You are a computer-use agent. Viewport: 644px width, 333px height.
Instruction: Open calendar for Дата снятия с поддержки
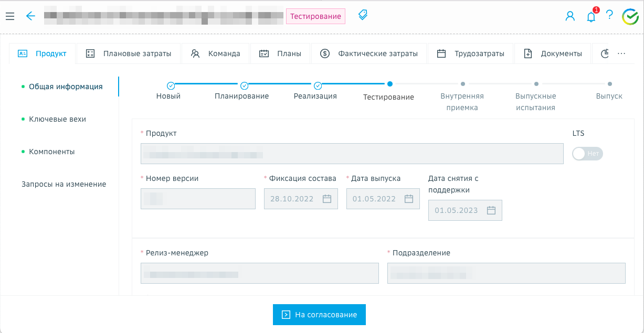[x=491, y=210]
